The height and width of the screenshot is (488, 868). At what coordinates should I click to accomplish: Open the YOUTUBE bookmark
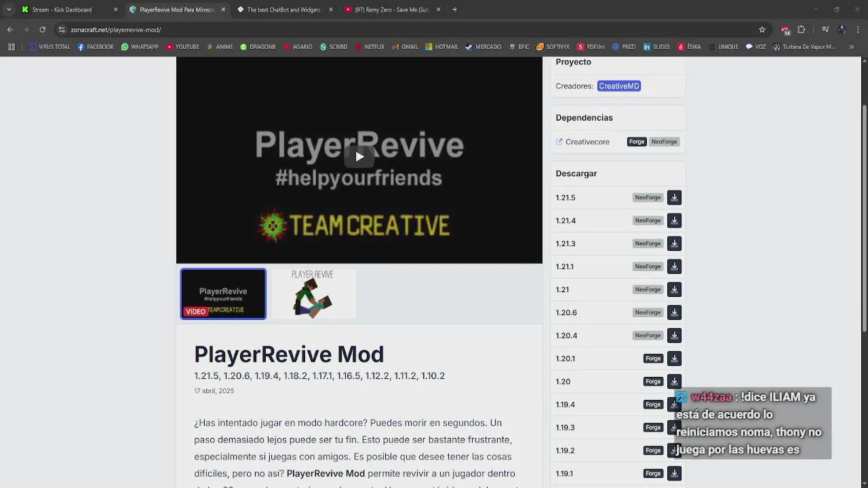(182, 47)
